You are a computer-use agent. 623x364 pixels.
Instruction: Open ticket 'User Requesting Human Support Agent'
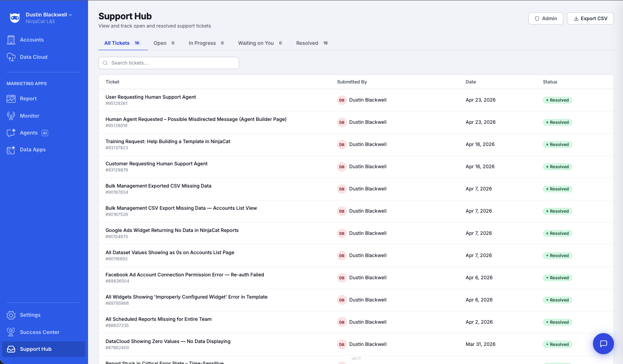click(151, 97)
